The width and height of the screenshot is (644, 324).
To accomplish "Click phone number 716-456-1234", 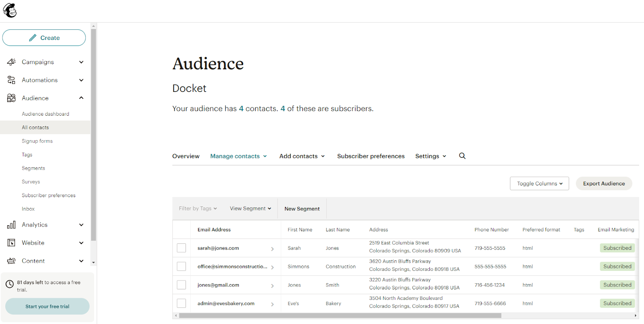I will tap(489, 285).
